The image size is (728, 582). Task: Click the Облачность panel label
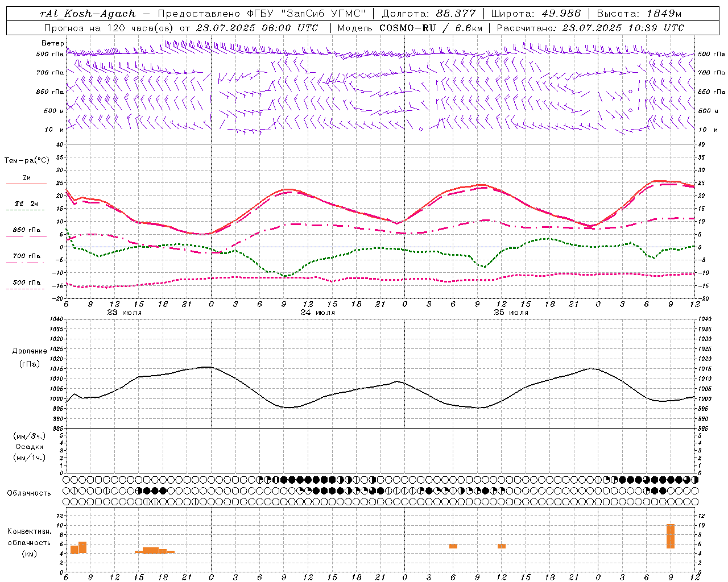(29, 493)
